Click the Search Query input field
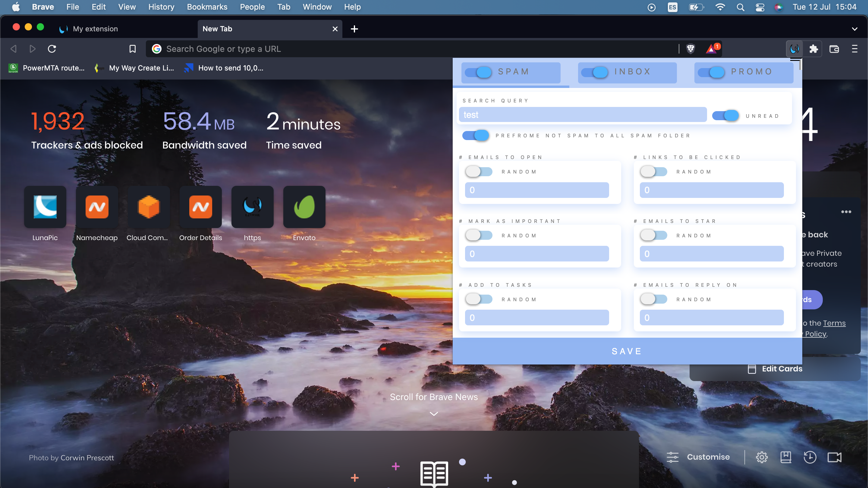Screen dimensions: 868x488 (x=583, y=115)
